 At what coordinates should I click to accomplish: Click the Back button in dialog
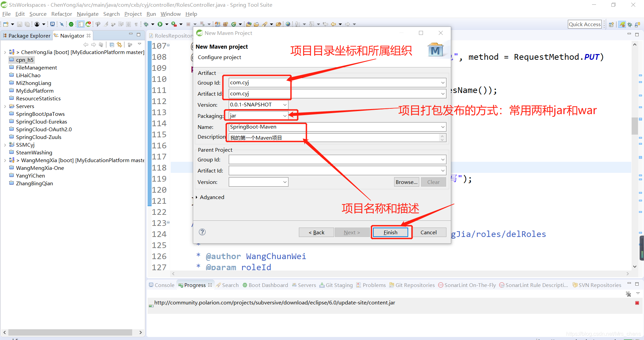click(316, 232)
